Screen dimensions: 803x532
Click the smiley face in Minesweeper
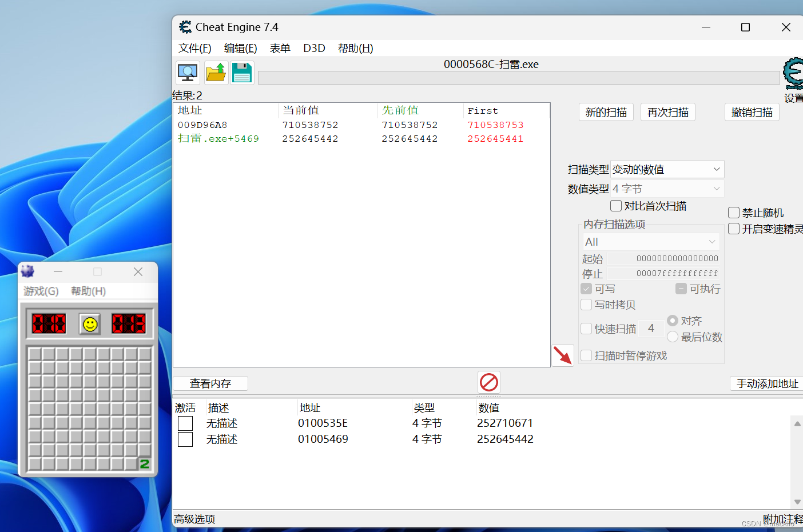click(x=90, y=324)
